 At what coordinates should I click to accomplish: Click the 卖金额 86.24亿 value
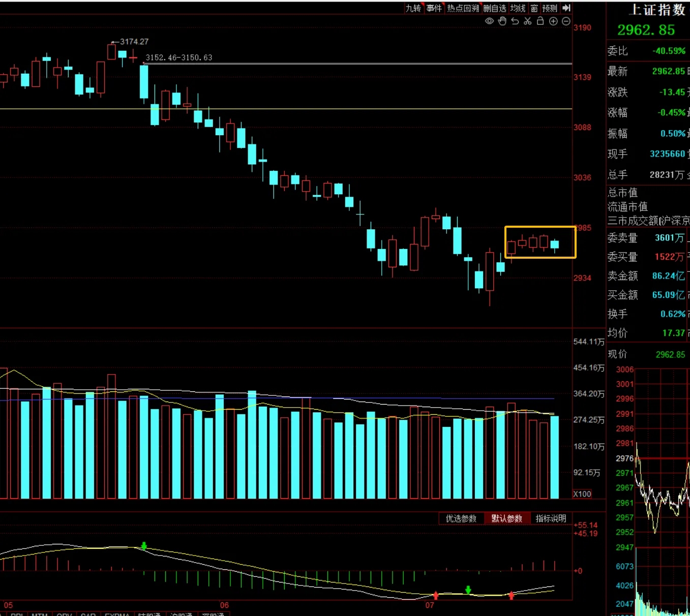coord(669,275)
